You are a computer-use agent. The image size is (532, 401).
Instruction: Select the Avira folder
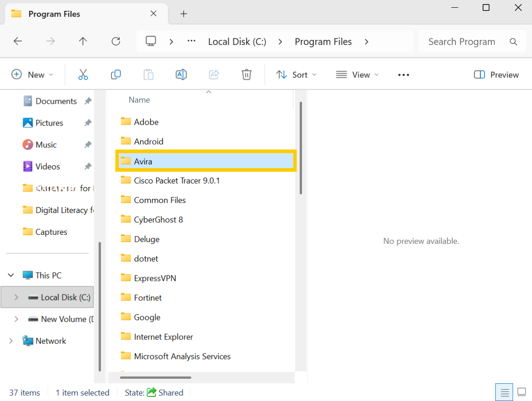coord(206,161)
